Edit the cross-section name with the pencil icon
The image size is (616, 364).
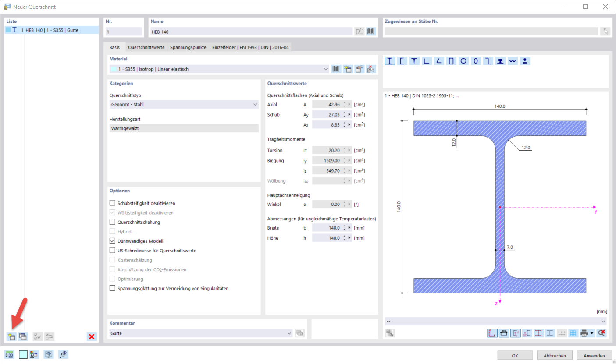(360, 32)
